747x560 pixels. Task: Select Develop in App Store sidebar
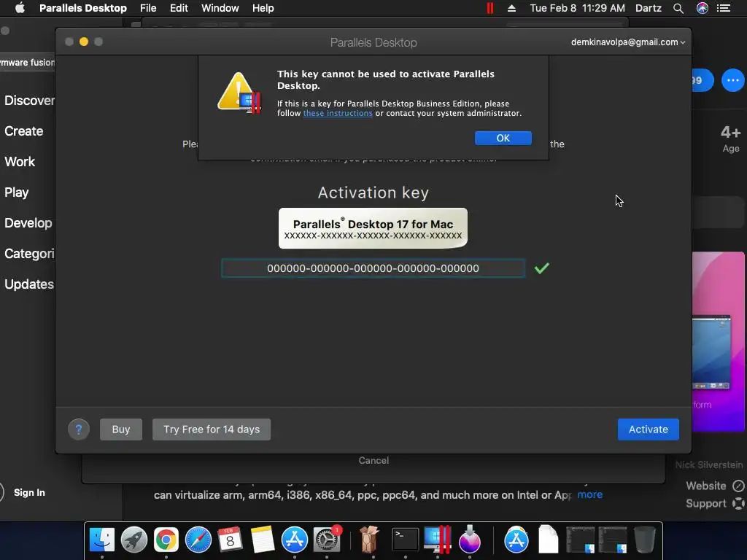click(28, 223)
